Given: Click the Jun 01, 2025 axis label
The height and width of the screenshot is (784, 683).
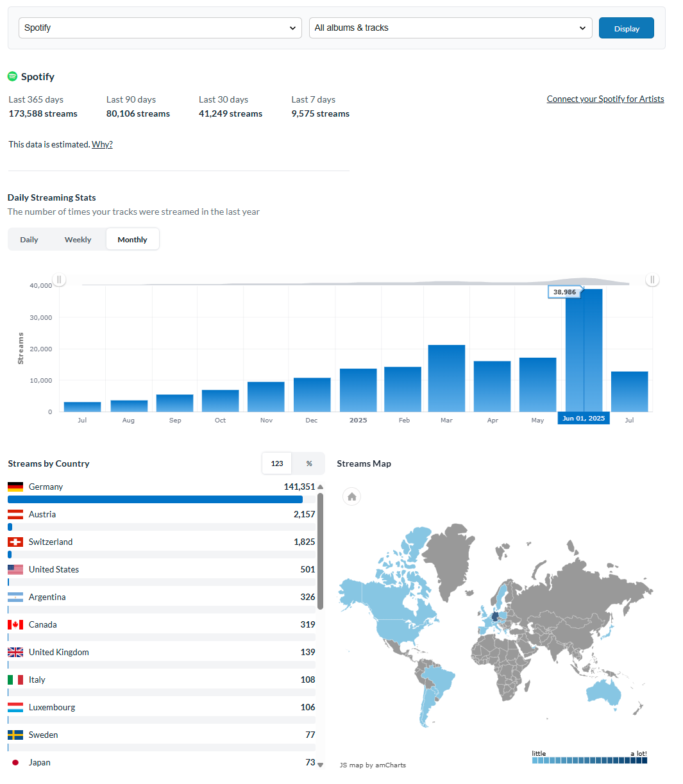Looking at the screenshot, I should [x=584, y=418].
